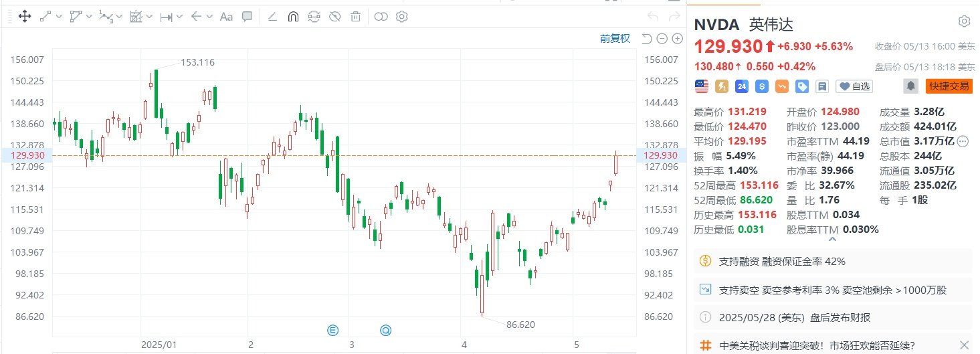Click the NVDA ticker symbol title
Image resolution: width=980 pixels, height=354 pixels.
click(x=717, y=25)
